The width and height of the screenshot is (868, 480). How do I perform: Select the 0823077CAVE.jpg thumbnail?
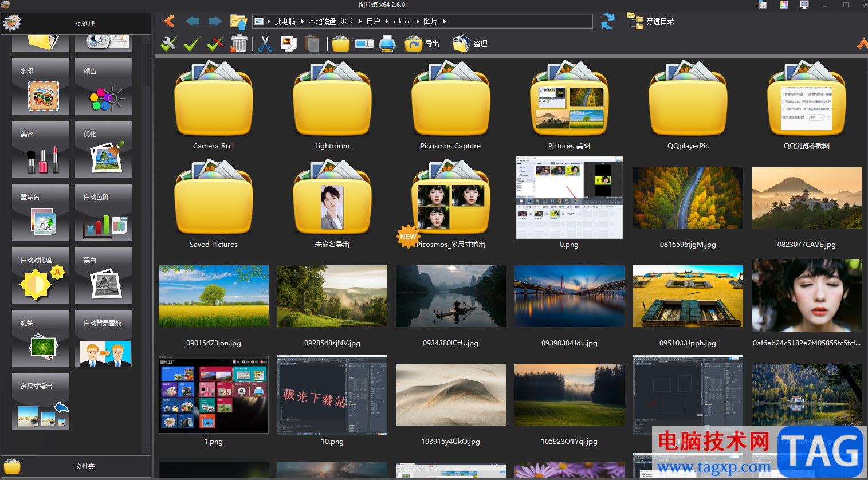coord(807,198)
